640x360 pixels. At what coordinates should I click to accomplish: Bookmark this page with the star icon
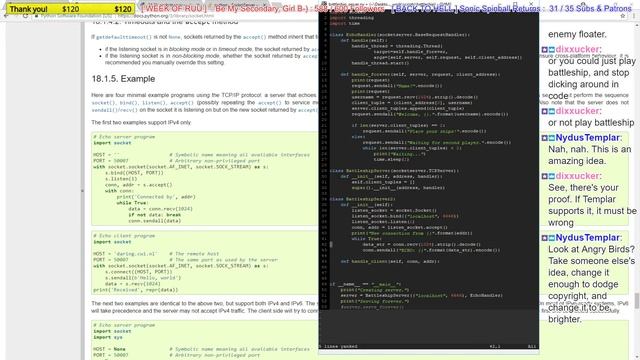[622, 16]
